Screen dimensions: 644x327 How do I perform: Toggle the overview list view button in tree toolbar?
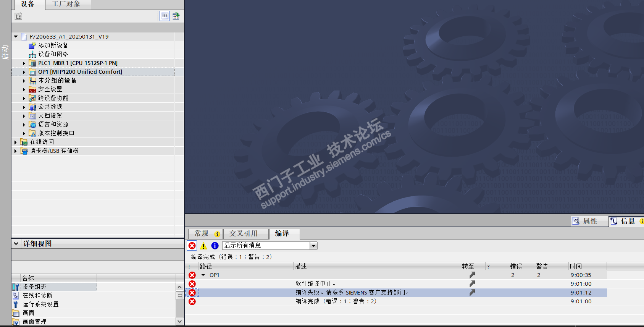point(165,16)
